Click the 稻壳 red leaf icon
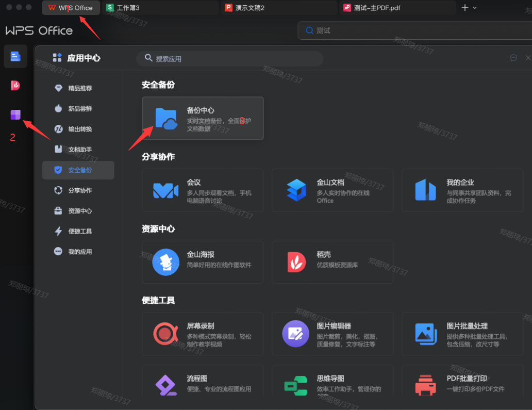Screen dimensions: 532x410 pyautogui.click(x=296, y=262)
